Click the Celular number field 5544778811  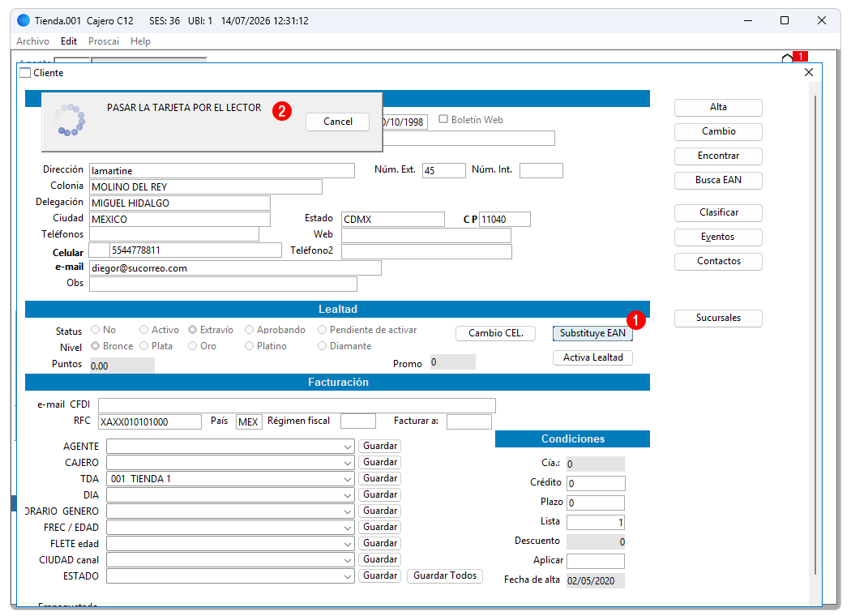click(x=196, y=250)
